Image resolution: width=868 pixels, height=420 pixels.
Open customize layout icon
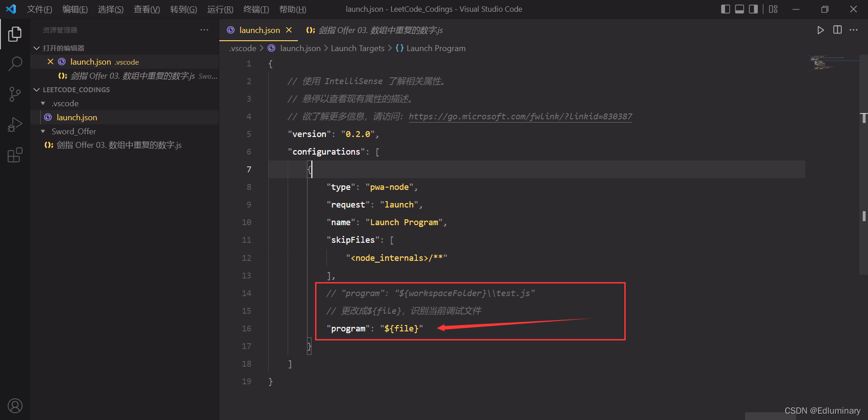point(773,9)
